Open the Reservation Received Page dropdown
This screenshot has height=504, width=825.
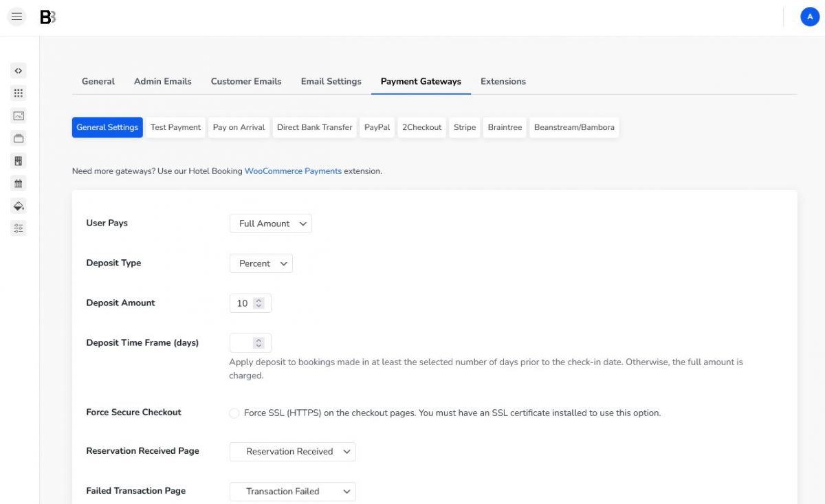[291, 451]
